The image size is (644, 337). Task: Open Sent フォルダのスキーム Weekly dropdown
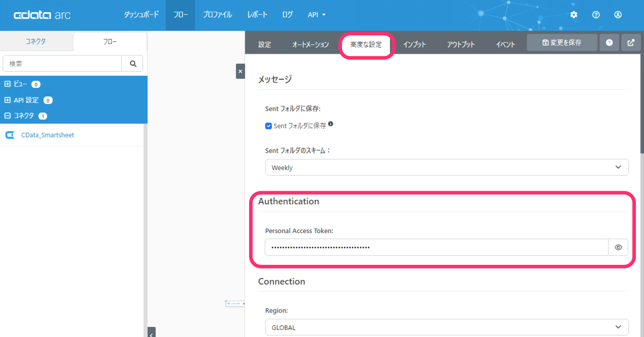pyautogui.click(x=447, y=167)
